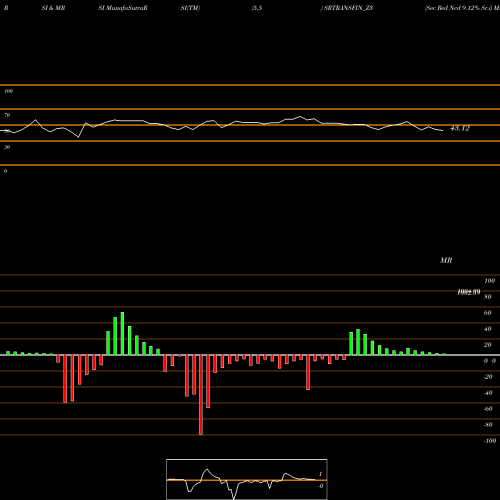The height and width of the screenshot is (500, 500).
Task: Click the MR axis label '40'
Action: [488, 329]
